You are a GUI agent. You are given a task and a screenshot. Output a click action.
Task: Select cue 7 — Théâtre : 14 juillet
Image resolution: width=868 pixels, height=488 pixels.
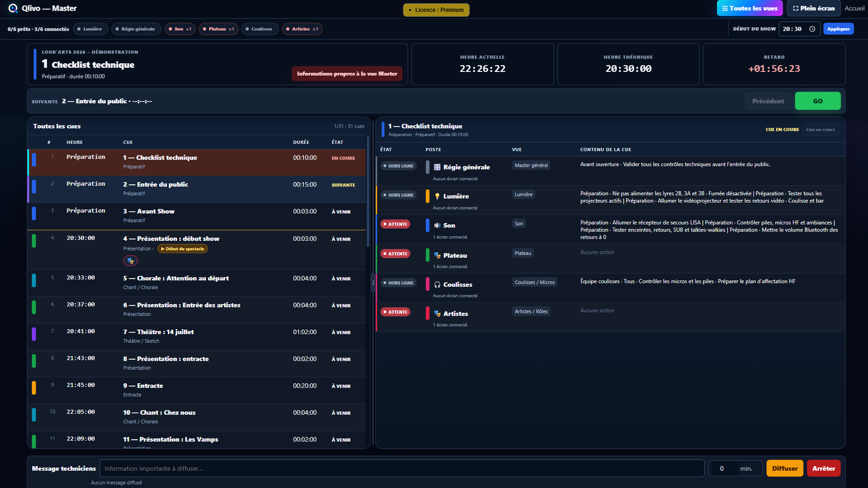[197, 336]
